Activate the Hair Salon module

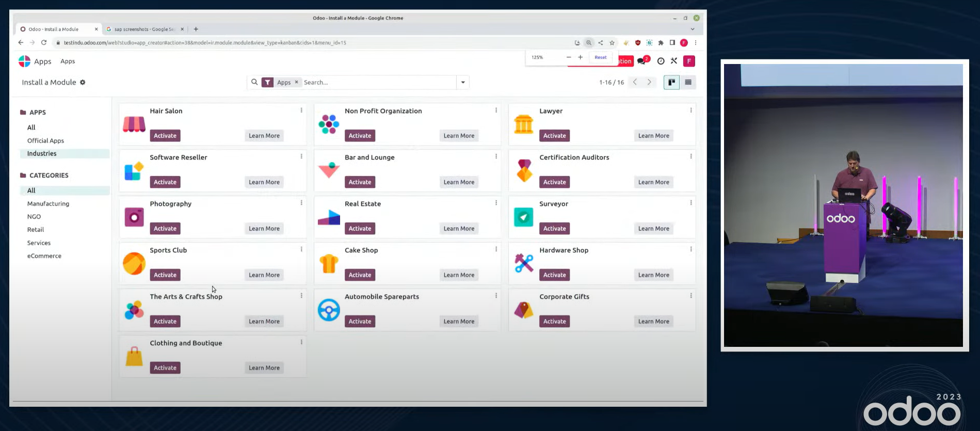point(165,136)
